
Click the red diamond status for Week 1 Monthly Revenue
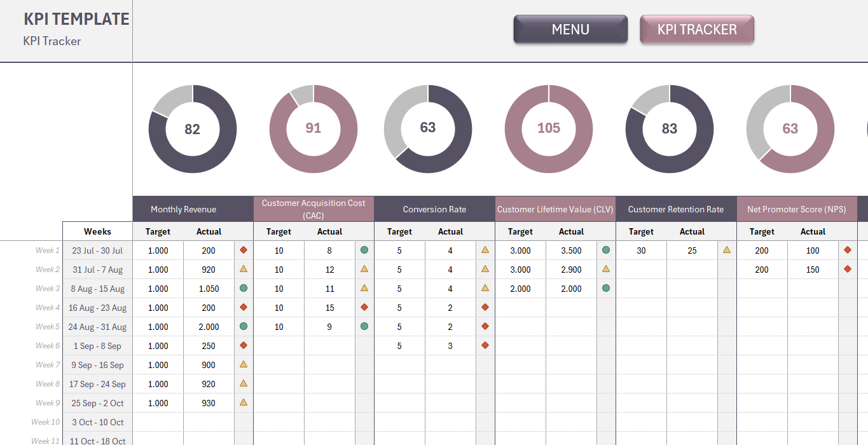pyautogui.click(x=244, y=250)
